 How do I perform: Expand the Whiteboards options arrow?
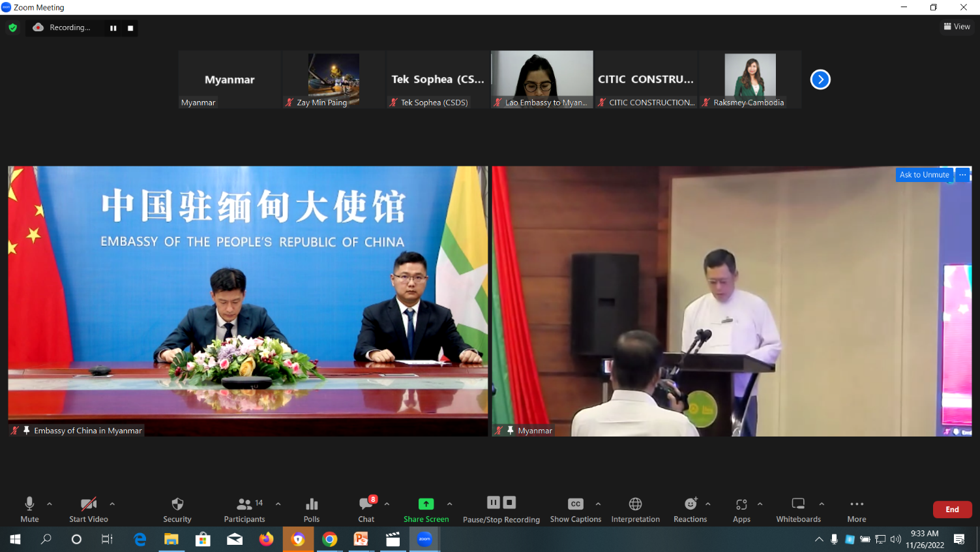tap(822, 504)
